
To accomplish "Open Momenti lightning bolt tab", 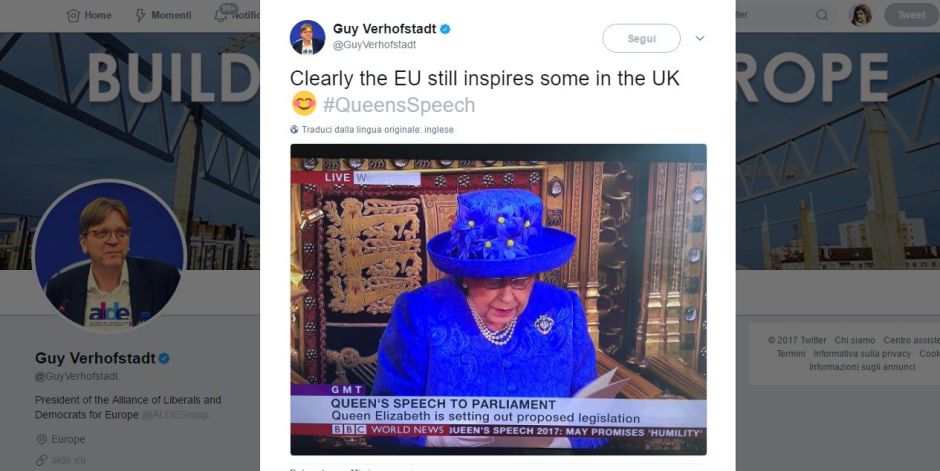I will 140,15.
